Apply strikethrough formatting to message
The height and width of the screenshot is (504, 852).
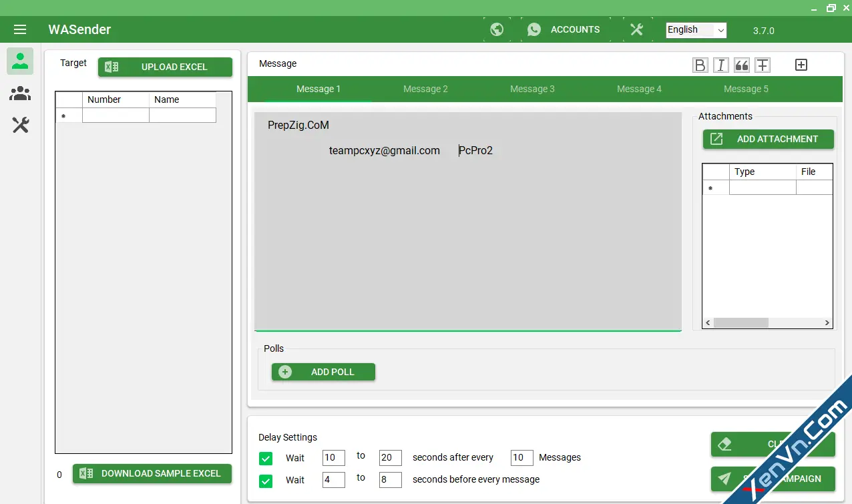coord(762,65)
